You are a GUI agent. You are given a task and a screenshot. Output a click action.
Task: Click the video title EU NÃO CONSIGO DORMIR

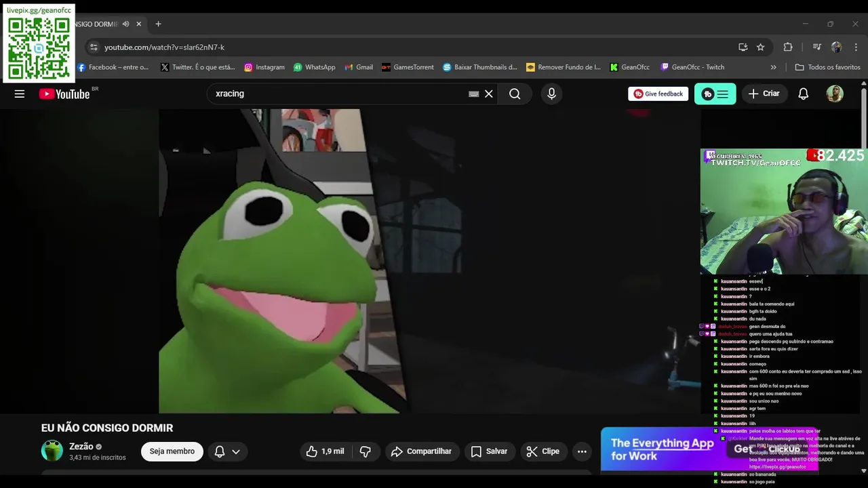[107, 428]
